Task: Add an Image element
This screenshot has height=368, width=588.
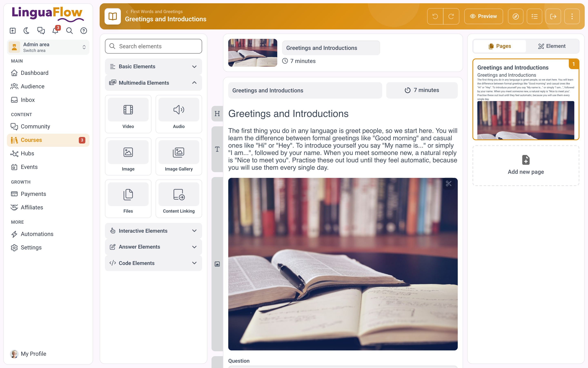Action: 128,156
